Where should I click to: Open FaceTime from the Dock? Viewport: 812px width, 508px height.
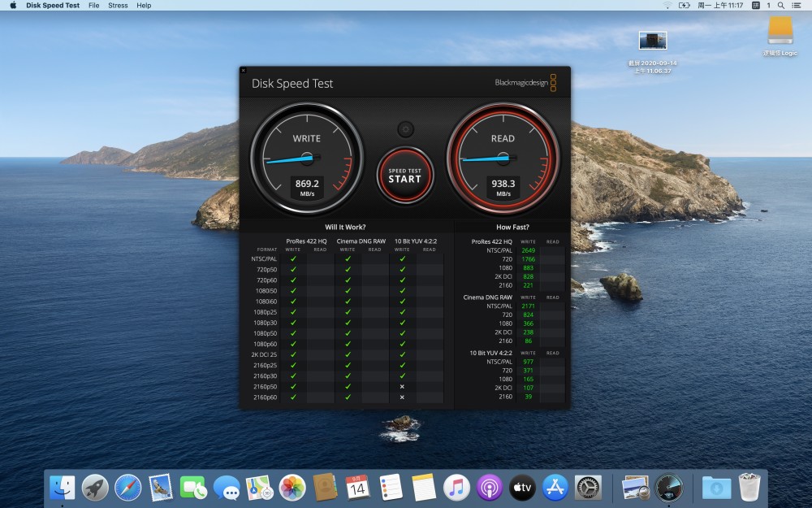pos(194,488)
